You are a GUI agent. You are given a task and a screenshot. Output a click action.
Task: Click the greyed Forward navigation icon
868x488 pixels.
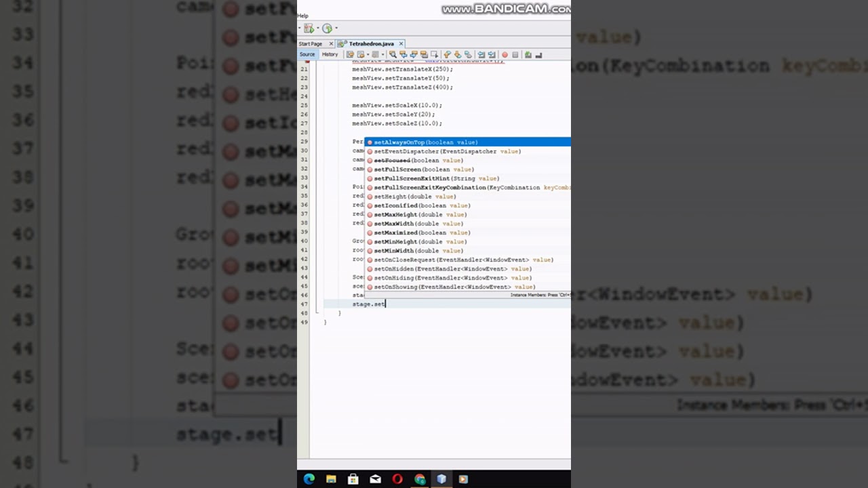375,54
